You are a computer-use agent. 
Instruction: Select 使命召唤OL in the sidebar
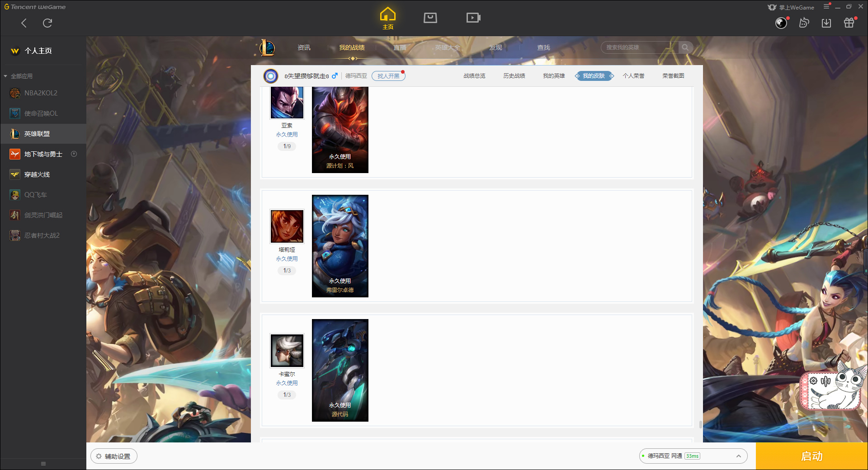click(x=43, y=113)
